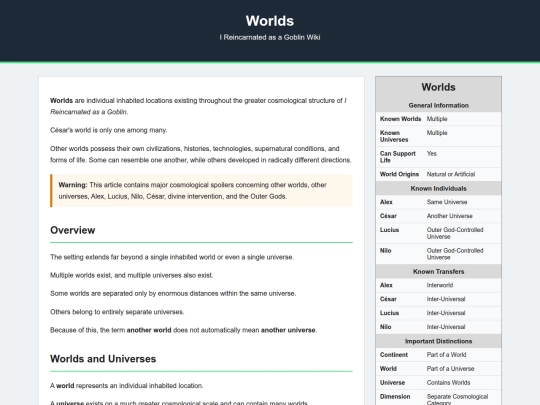Click 'Multiple worlds exist, and multiple universes also exist.'
This screenshot has width=540, height=405.
point(132,275)
